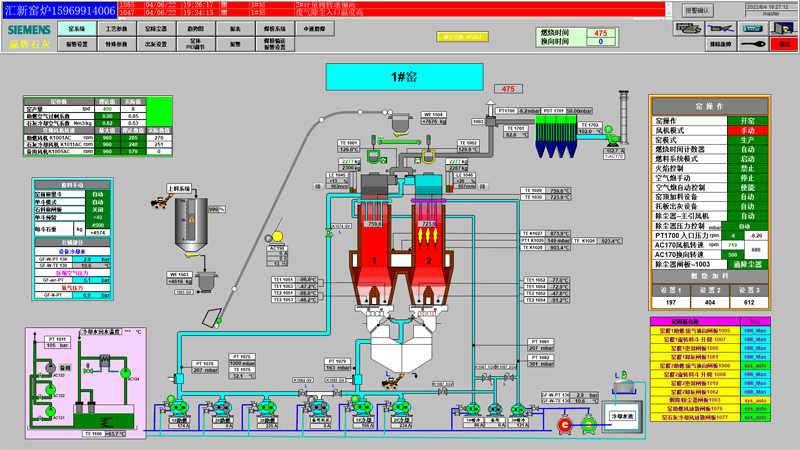Toggle 空气炮自动控制 使能 setting
Screen dimensions: 800x450
747,187
